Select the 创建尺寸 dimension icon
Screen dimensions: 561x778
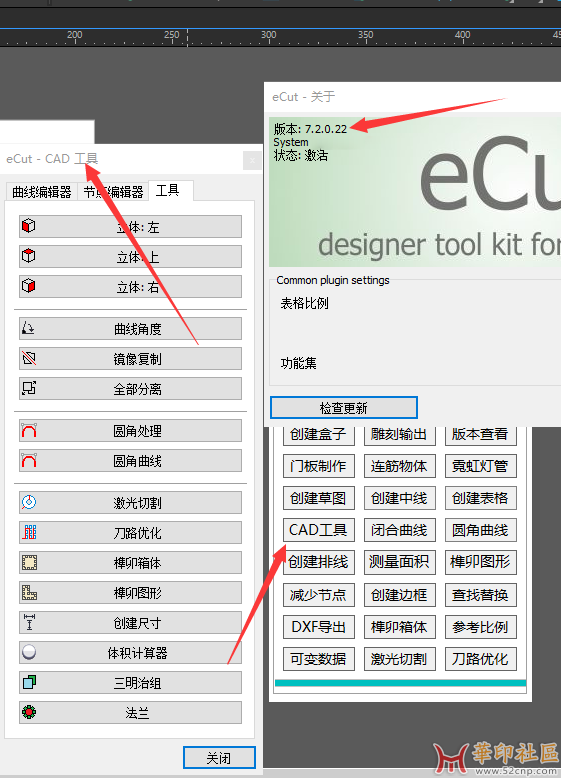tap(29, 622)
